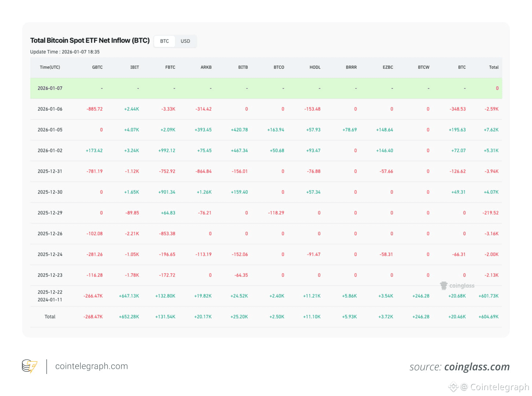Screen dimensions: 532x396
Task: Click the IBIT column header
Action: 135,67
